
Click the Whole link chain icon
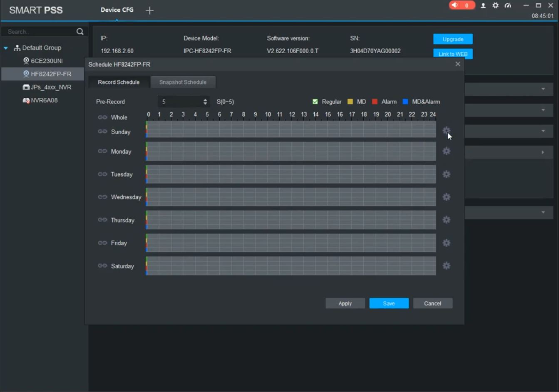tap(102, 117)
